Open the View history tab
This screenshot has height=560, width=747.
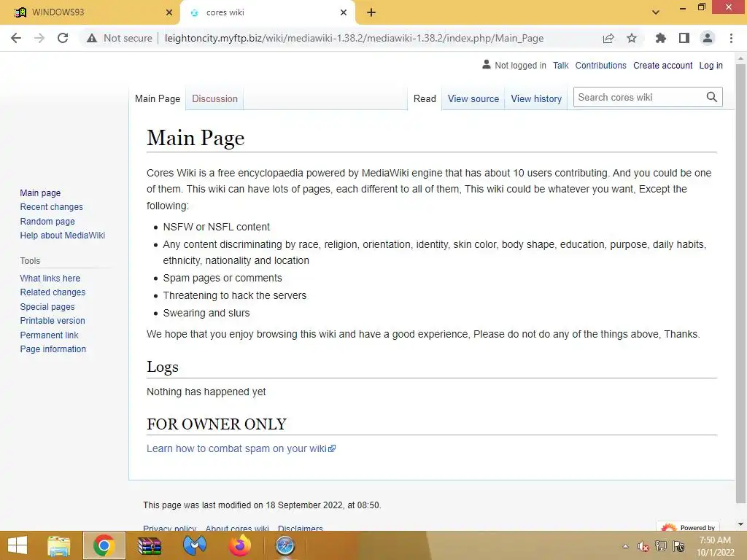click(536, 98)
